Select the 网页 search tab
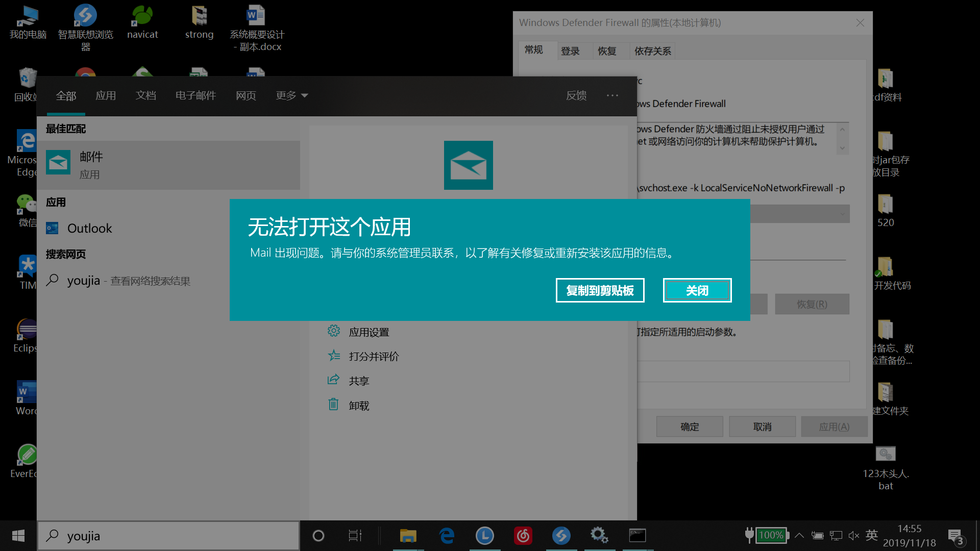The image size is (980, 551). point(246,95)
